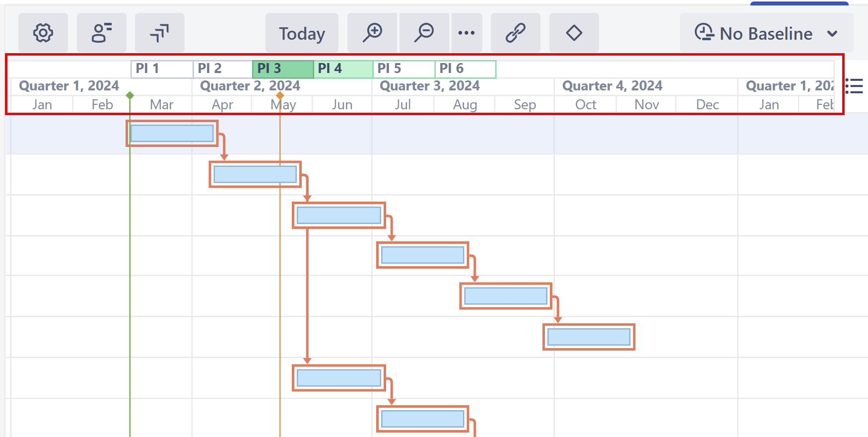Click the diamond milestone icon
Image resolution: width=868 pixels, height=437 pixels.
tap(574, 33)
